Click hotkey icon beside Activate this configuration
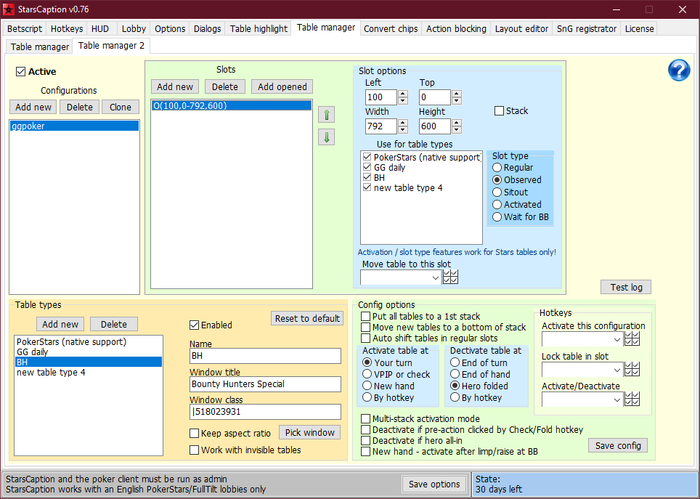This screenshot has height=499, width=700. tap(632, 340)
